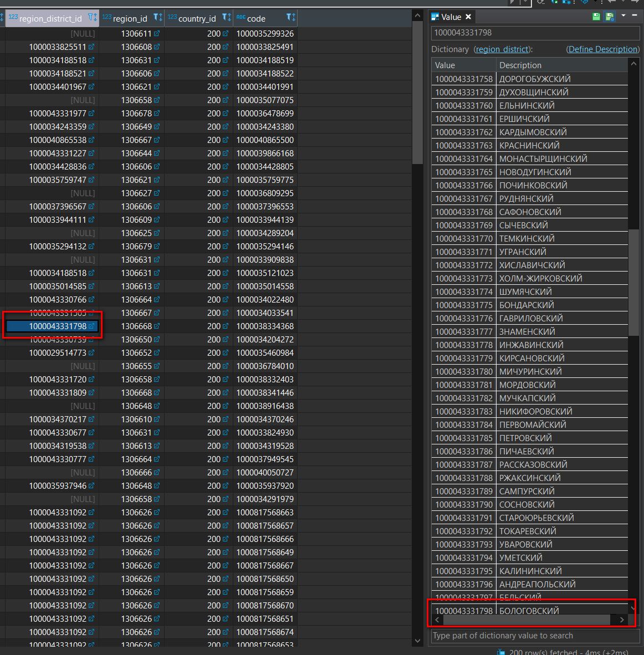644x655 pixels.
Task: Click the data grid vertical scrollbar thumb
Action: click(x=417, y=92)
